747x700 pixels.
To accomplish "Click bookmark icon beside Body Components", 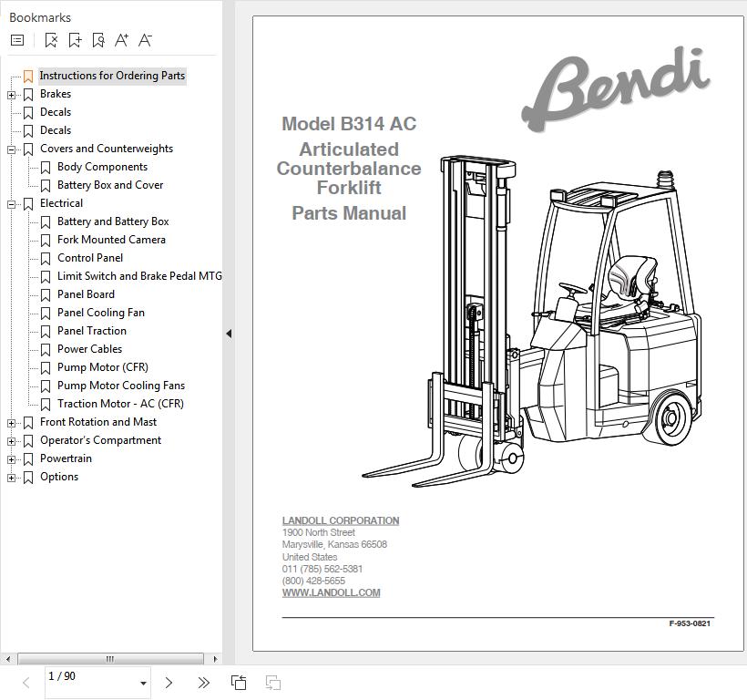I will click(46, 168).
